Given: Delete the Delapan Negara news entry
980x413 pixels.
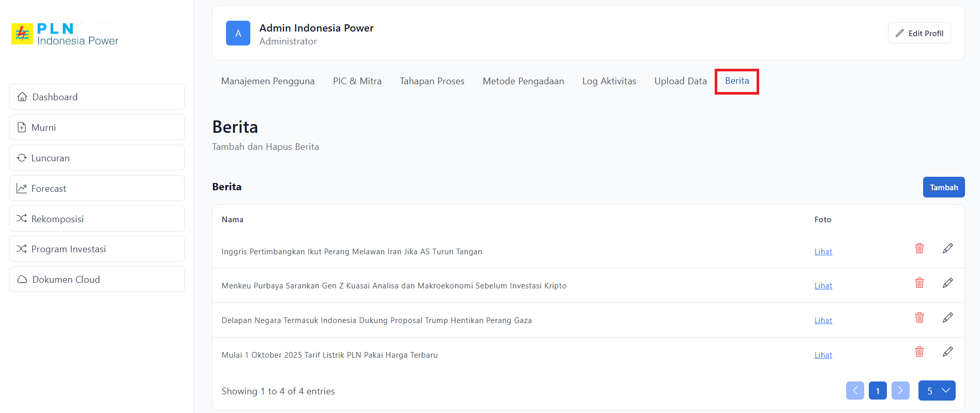Looking at the screenshot, I should click(919, 318).
